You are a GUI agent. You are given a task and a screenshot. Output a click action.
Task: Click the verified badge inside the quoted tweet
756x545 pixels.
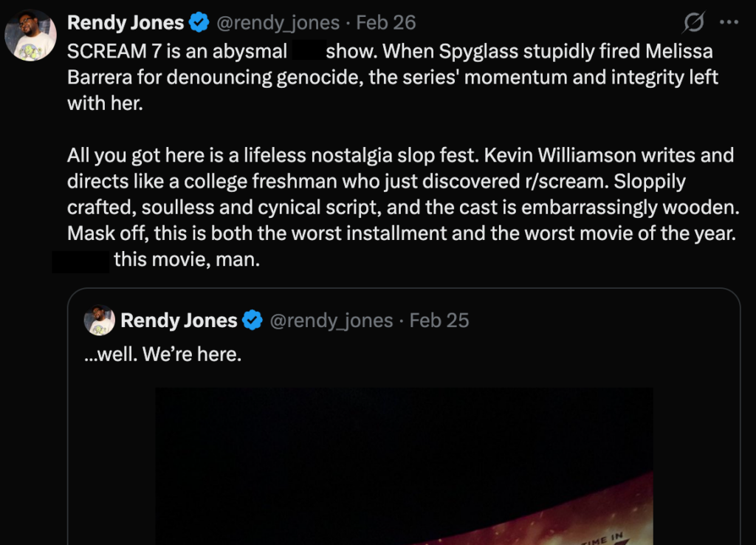[x=252, y=321]
